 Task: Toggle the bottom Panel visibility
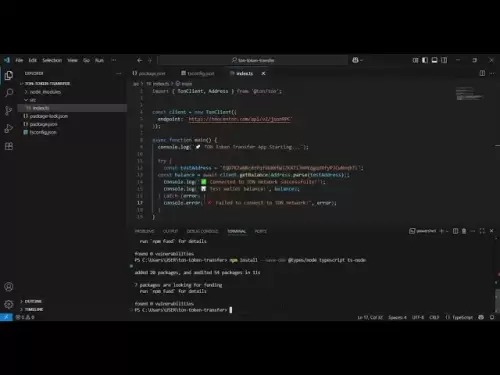click(434, 60)
